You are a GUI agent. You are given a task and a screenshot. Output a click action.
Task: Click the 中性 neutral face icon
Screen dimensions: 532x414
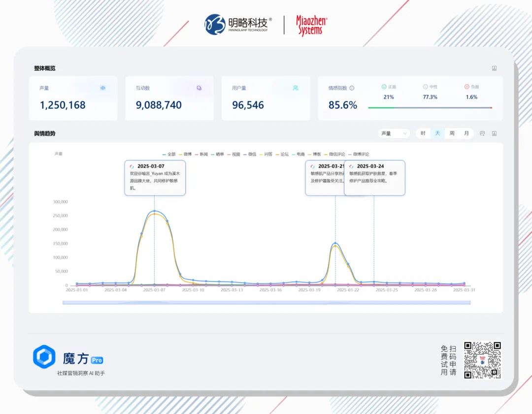click(x=425, y=87)
